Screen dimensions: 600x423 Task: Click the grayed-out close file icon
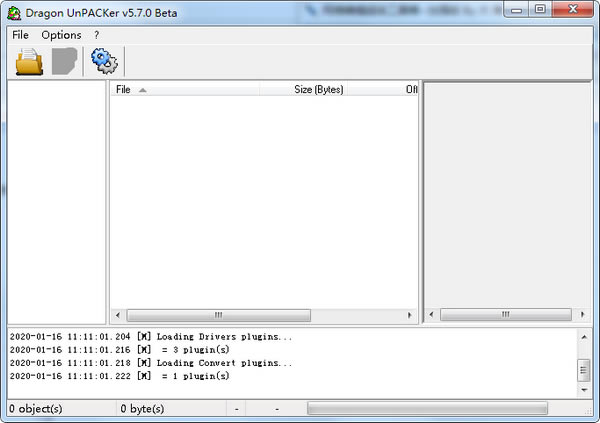[x=64, y=61]
